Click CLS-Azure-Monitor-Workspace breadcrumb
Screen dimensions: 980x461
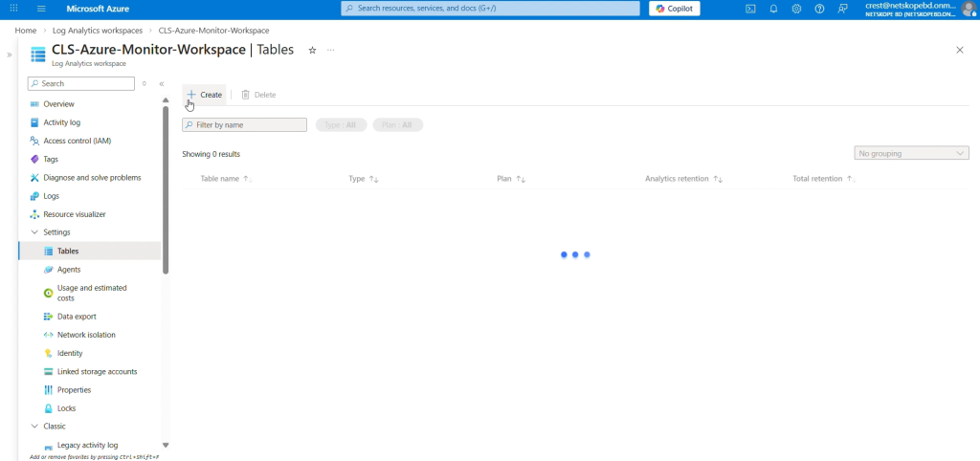pos(213,30)
